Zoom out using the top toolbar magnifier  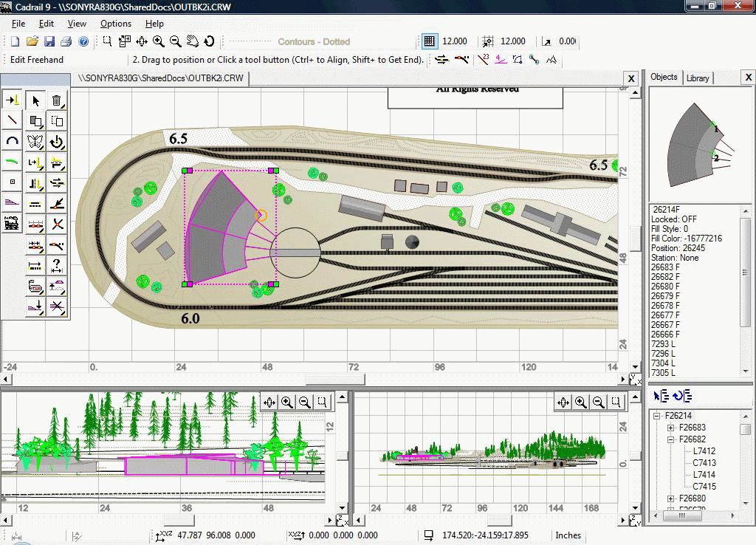tap(176, 41)
